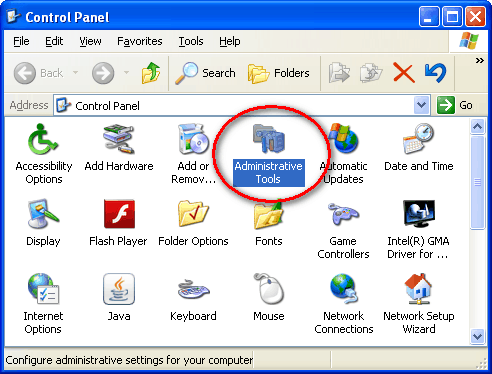The width and height of the screenshot is (492, 374).
Task: Click the Back navigation button
Action: (x=38, y=73)
